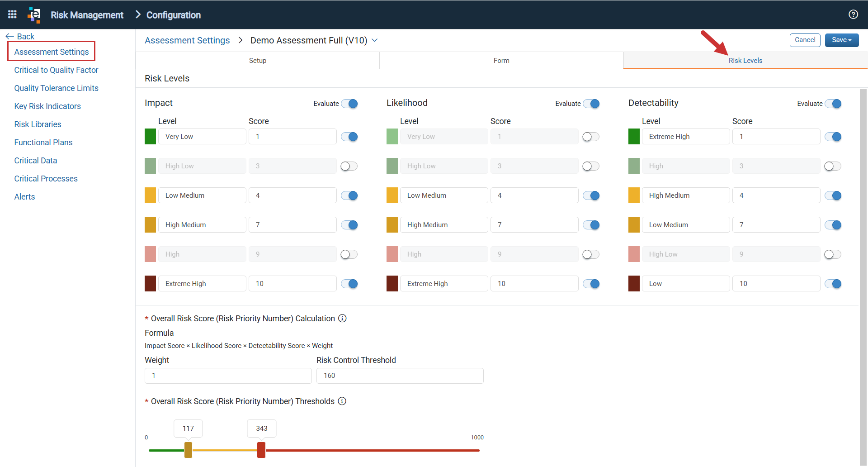Click the Risk Control Threshold field
Image resolution: width=868 pixels, height=467 pixels.
point(400,376)
